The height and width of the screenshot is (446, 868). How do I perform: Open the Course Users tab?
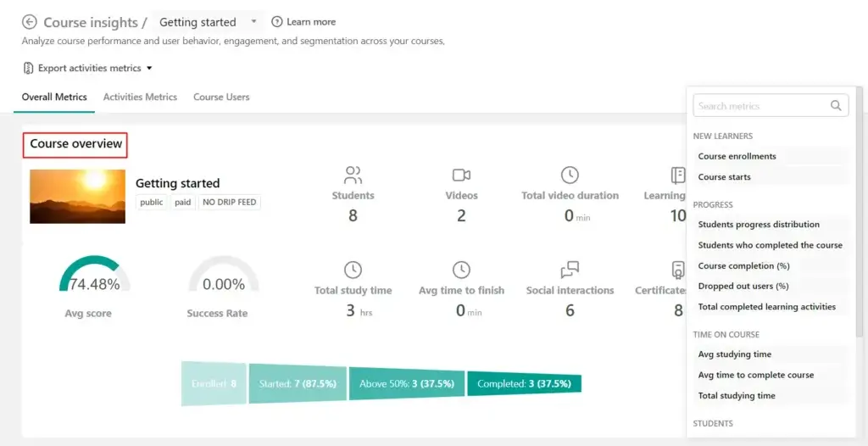(221, 97)
